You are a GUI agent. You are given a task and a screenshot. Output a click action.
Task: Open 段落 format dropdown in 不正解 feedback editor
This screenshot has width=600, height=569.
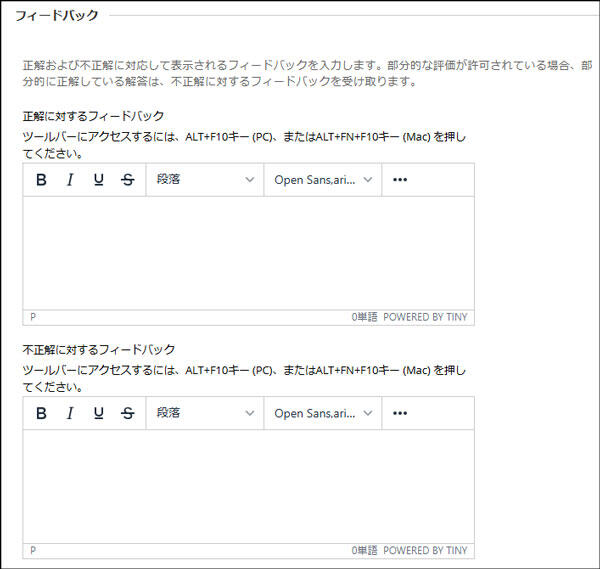[x=205, y=413]
